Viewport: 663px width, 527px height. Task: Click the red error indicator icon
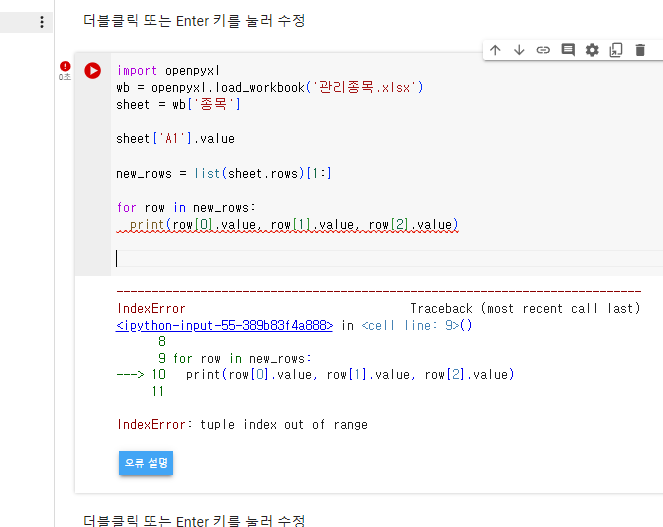click(65, 66)
